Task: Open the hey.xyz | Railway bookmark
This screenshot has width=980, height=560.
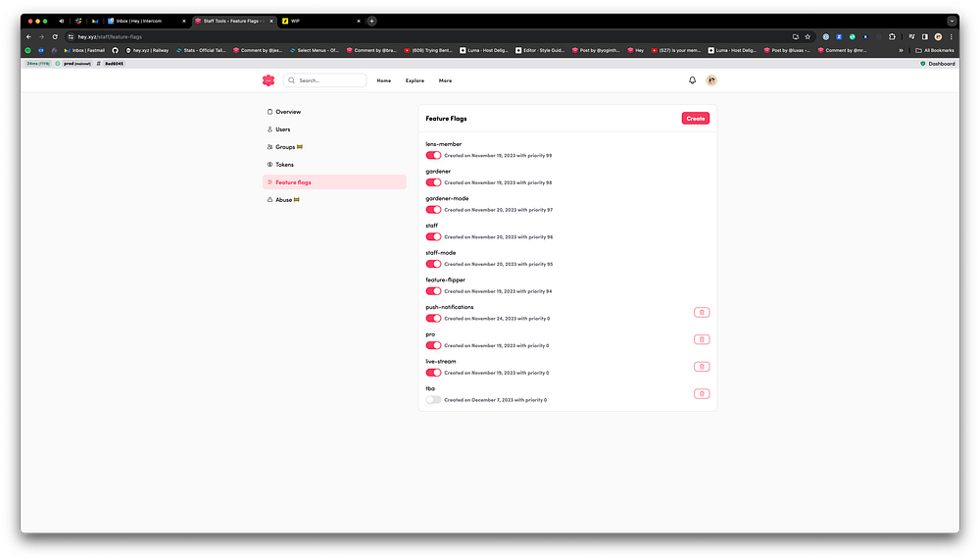Action: 147,50
